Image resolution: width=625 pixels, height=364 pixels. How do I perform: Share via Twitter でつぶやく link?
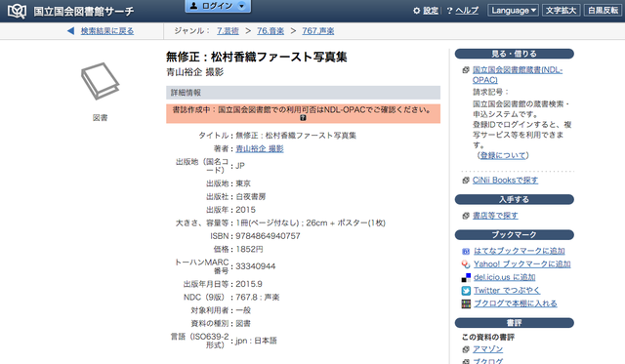[507, 291]
